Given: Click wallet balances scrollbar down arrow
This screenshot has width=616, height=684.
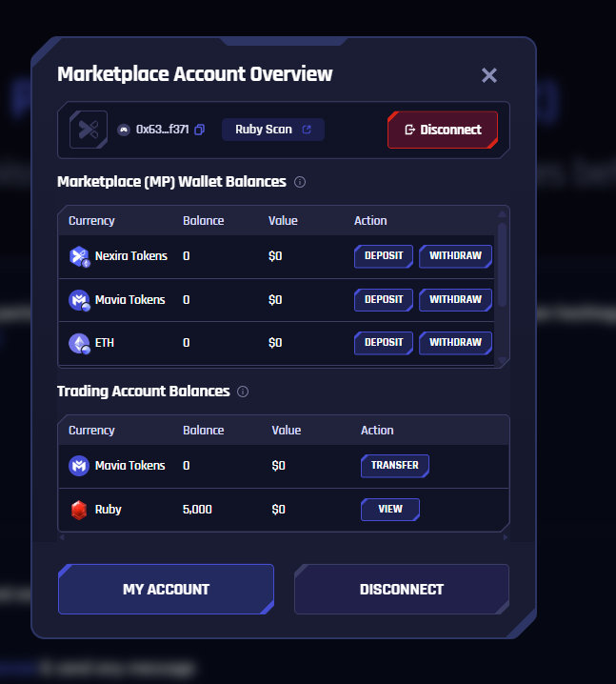Looking at the screenshot, I should [502, 360].
